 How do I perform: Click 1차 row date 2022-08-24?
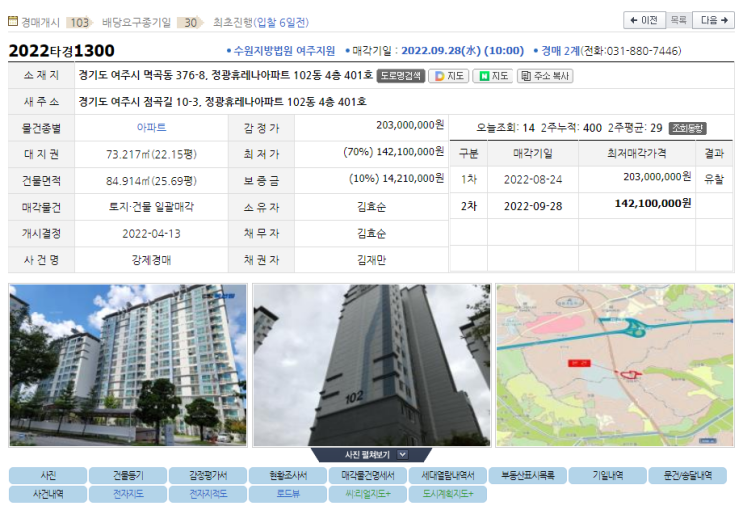[x=533, y=180]
